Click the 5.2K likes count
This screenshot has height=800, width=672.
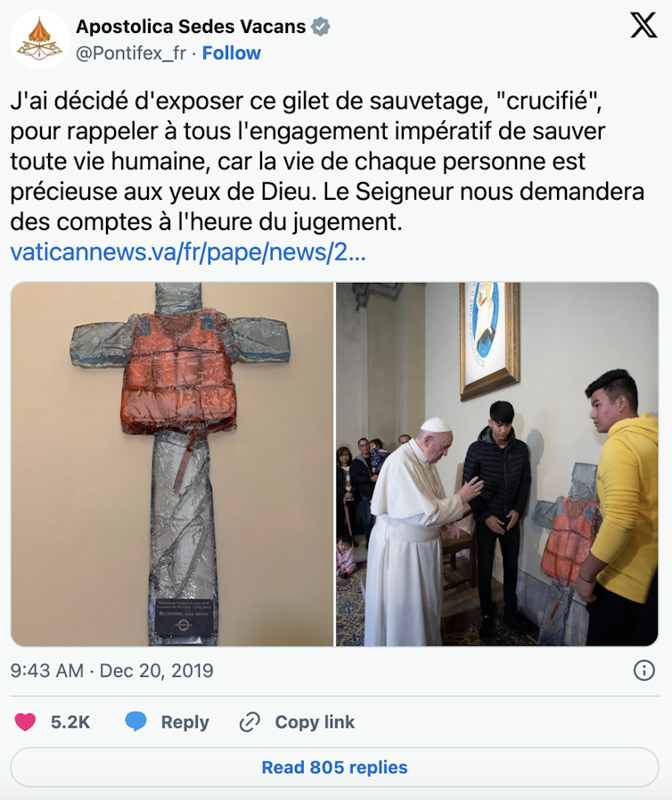click(70, 722)
